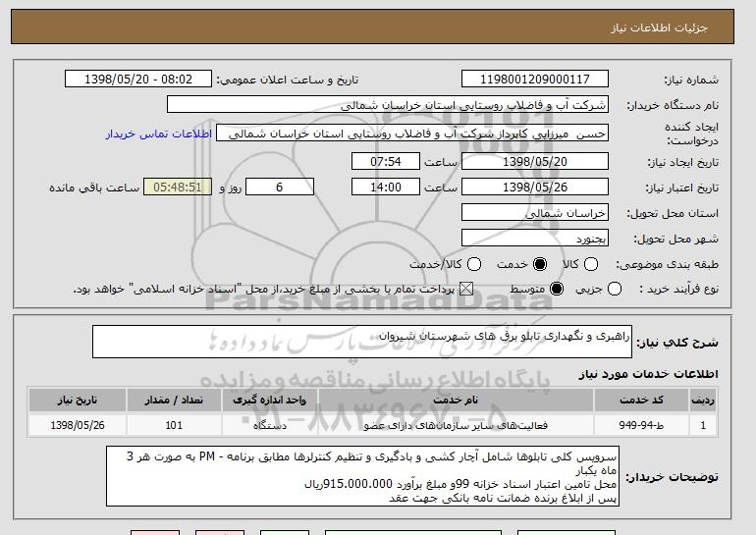
Task: Click the buyer notes text area
Action: [362, 476]
